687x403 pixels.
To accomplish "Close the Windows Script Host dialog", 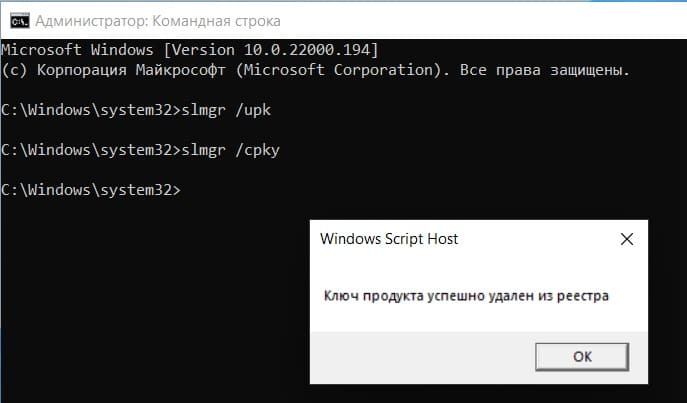I will 627,239.
